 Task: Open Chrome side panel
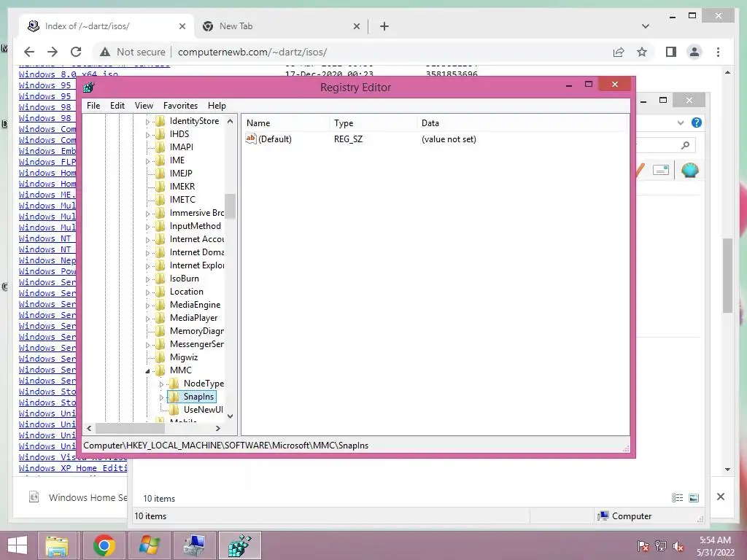(x=671, y=52)
